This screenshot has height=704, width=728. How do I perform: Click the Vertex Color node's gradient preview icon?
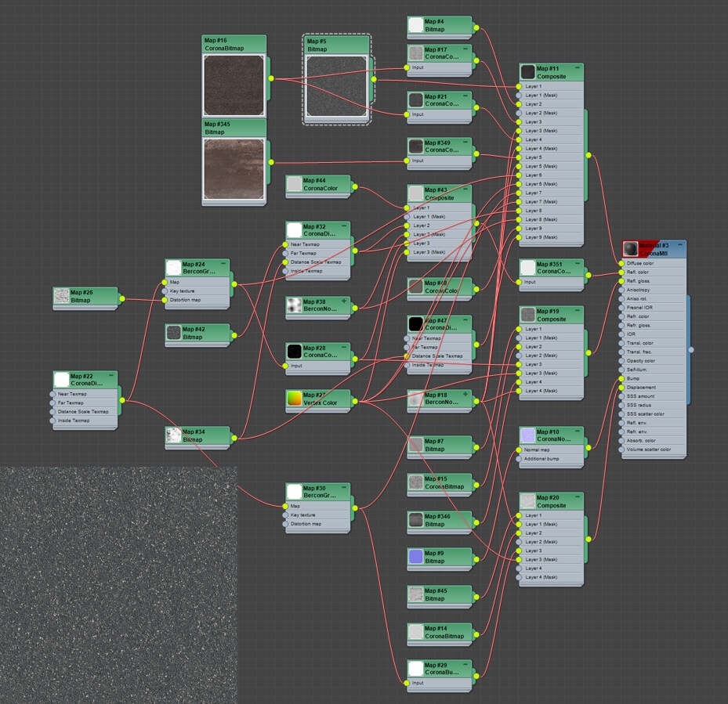coord(295,399)
